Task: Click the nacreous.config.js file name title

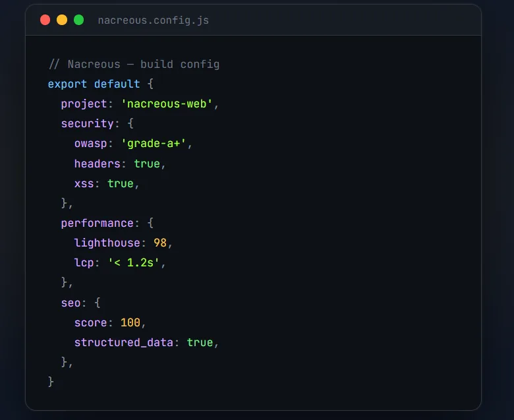Action: pos(153,20)
